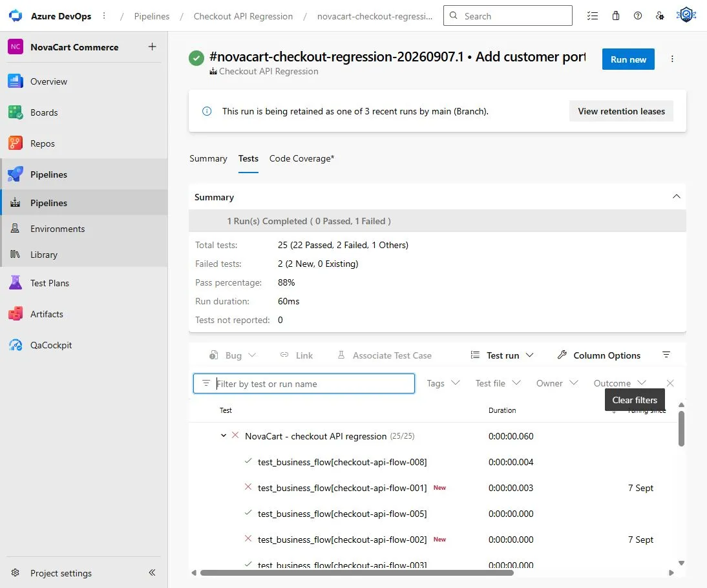Open QaCockpit in the sidebar
This screenshot has height=588, width=707.
(x=84, y=346)
